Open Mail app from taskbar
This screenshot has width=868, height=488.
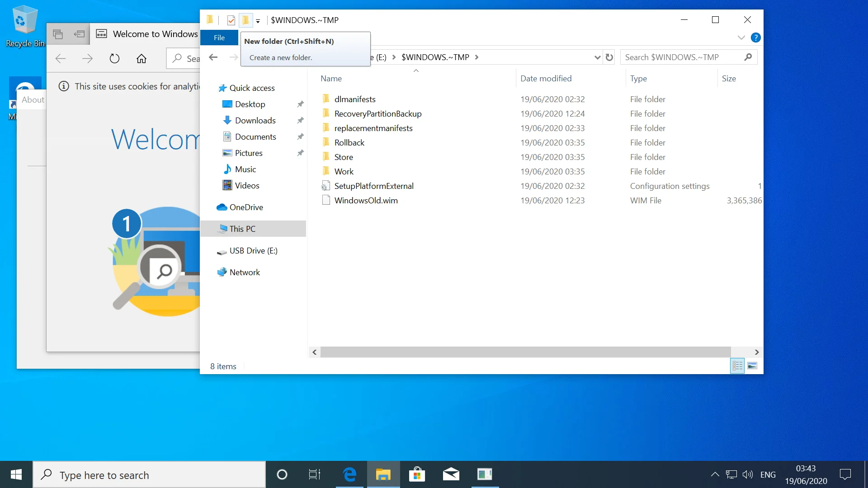(x=451, y=474)
